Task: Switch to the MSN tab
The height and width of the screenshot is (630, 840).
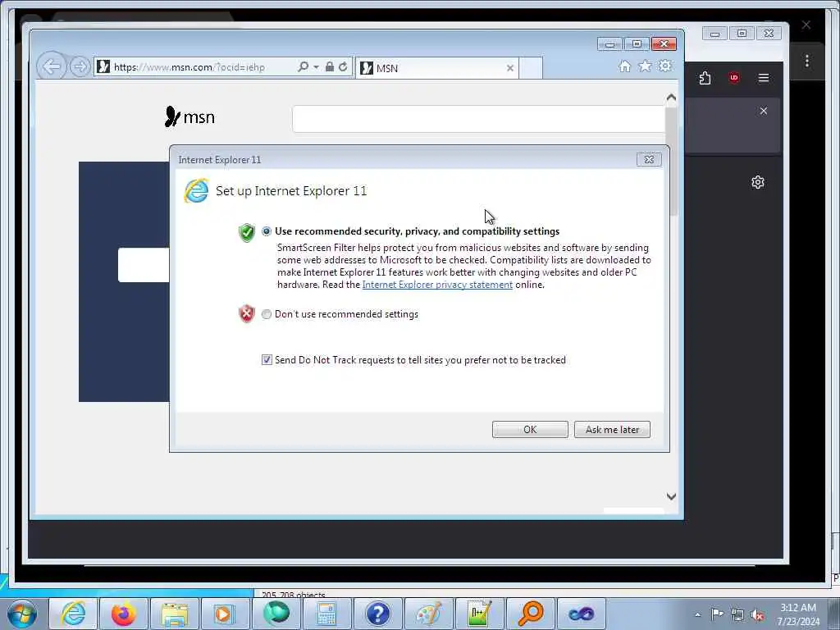Action: 437,68
